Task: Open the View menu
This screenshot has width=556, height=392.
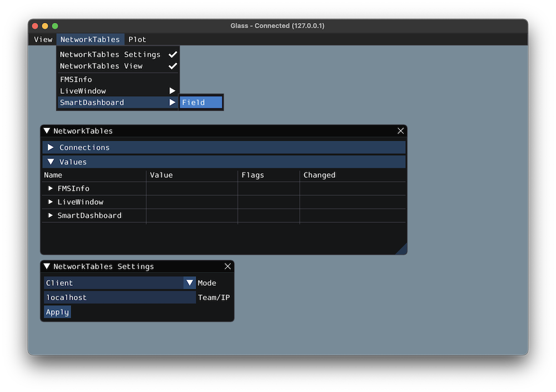Action: point(43,39)
